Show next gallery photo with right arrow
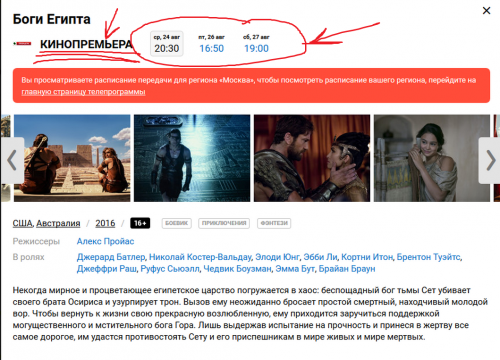The width and height of the screenshot is (500, 360). point(490,160)
